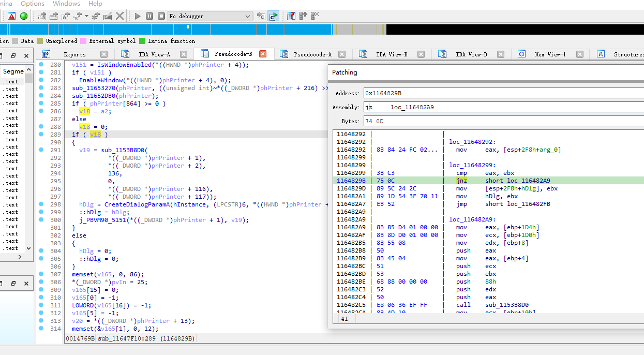Close the IDA View-B tab
This screenshot has height=355, width=644.
421,54
